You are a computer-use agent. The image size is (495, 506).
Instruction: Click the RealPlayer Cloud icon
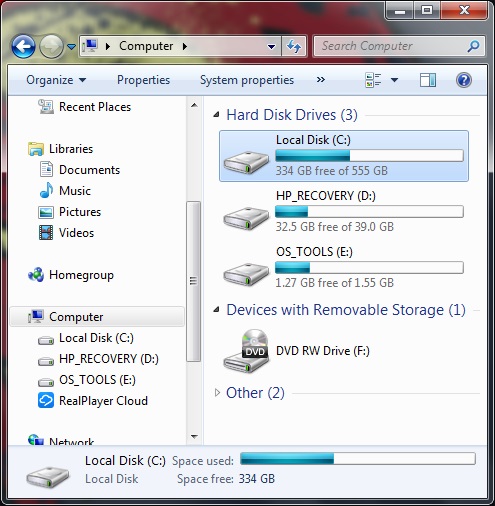click(46, 400)
